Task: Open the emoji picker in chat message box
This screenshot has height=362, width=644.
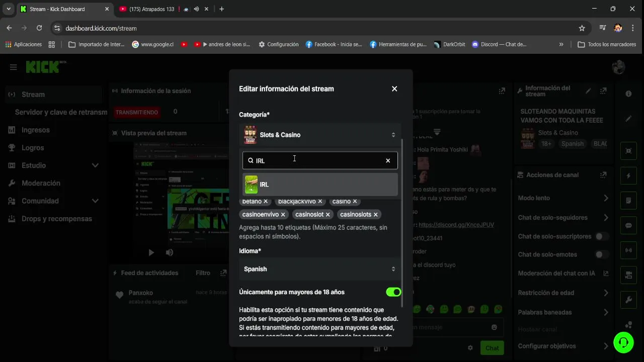Action: coord(494,327)
